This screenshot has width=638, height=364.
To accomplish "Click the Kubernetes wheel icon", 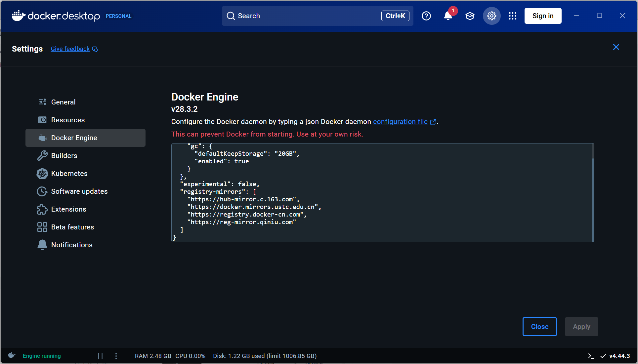I will tap(42, 174).
